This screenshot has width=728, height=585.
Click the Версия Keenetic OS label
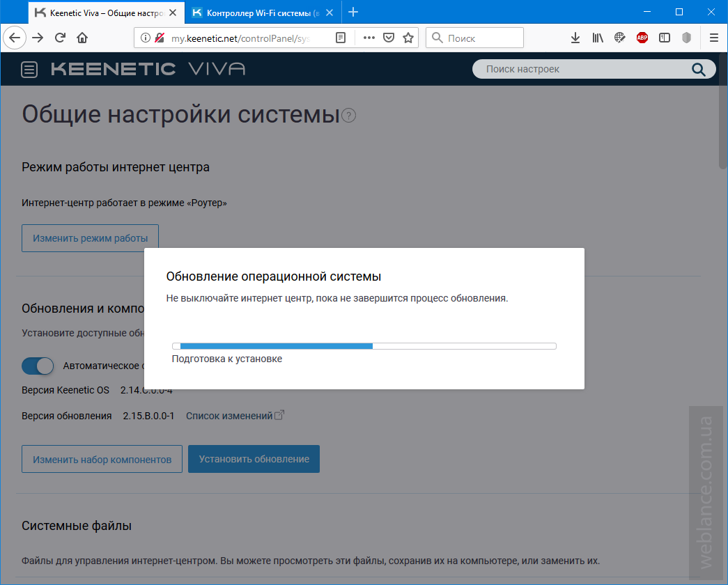(x=65, y=390)
